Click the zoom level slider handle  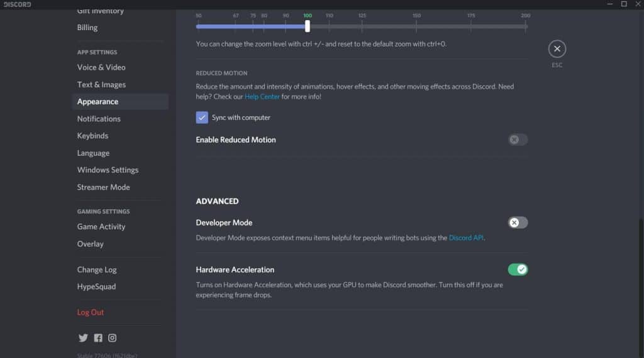click(308, 26)
